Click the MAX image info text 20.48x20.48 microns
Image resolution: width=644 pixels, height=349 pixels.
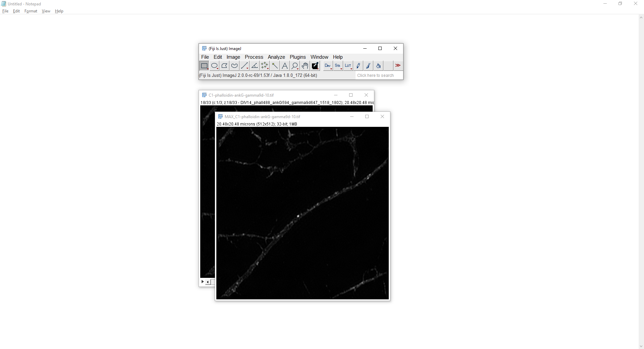pyautogui.click(x=257, y=124)
